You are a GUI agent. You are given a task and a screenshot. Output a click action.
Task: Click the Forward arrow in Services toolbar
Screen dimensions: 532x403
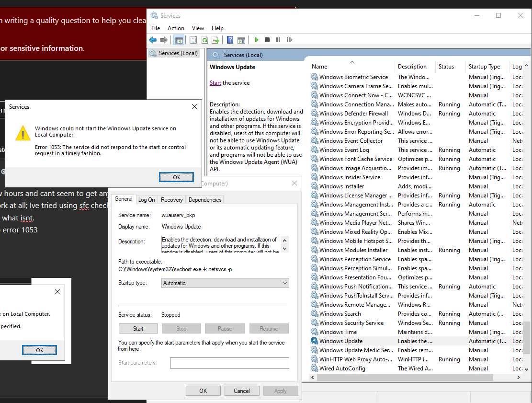(x=164, y=40)
